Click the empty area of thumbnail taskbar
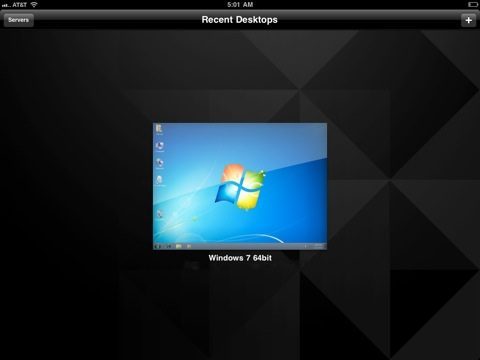The width and height of the screenshot is (480, 360). click(247, 246)
